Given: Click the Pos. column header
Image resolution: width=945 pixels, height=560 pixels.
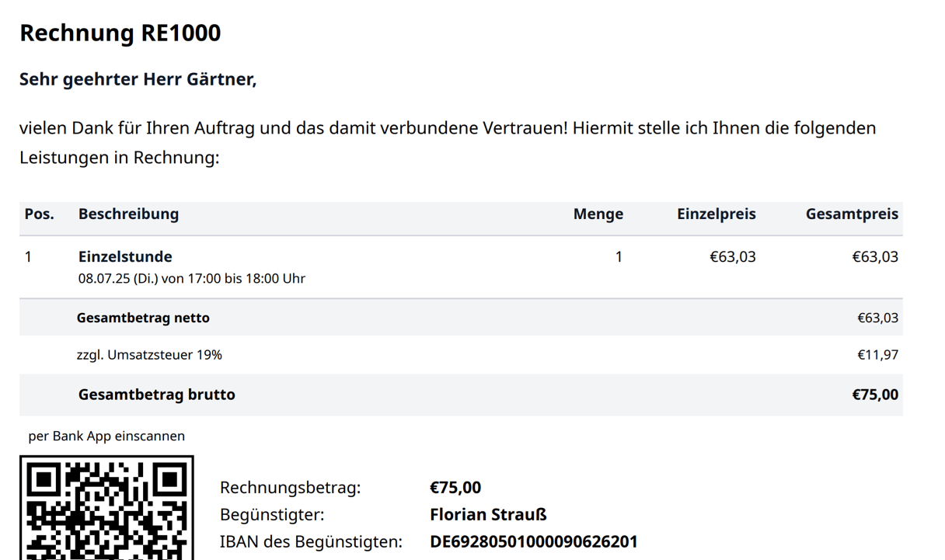Looking at the screenshot, I should pos(40,214).
